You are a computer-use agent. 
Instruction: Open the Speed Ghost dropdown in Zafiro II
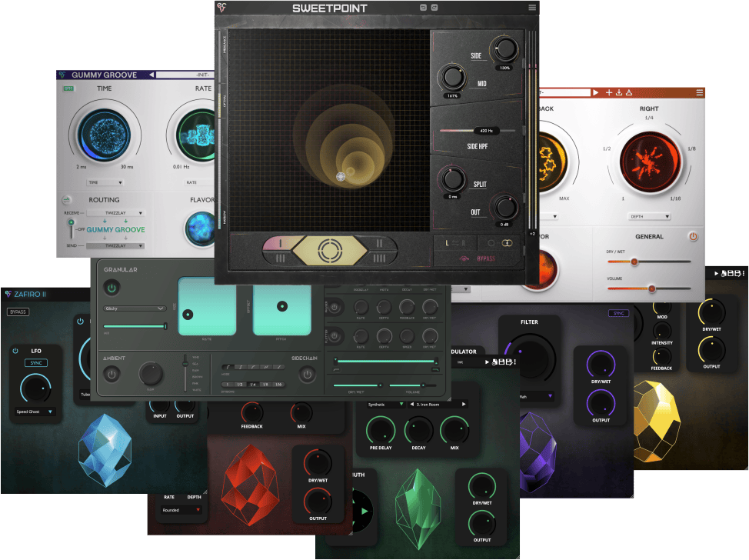(35, 412)
